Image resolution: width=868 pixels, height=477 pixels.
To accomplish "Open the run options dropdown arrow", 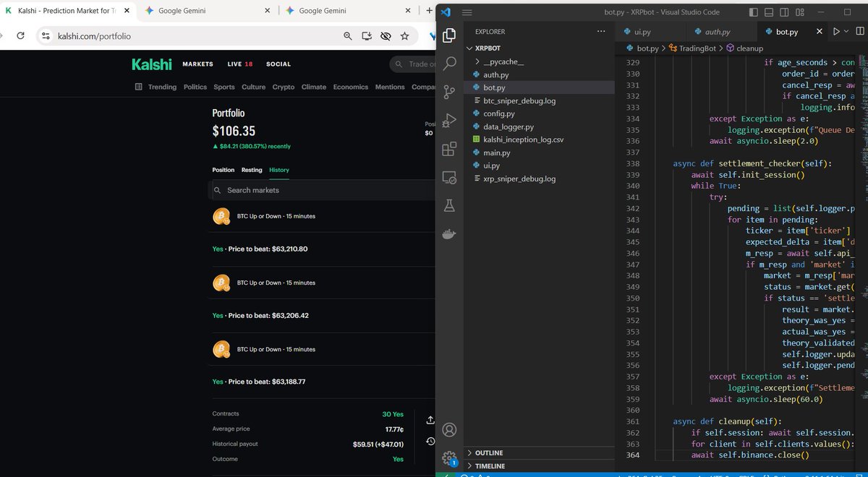I will click(846, 32).
